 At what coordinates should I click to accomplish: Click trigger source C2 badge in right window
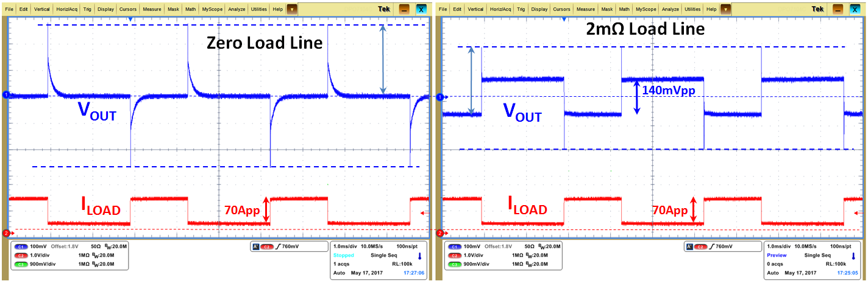(x=700, y=247)
